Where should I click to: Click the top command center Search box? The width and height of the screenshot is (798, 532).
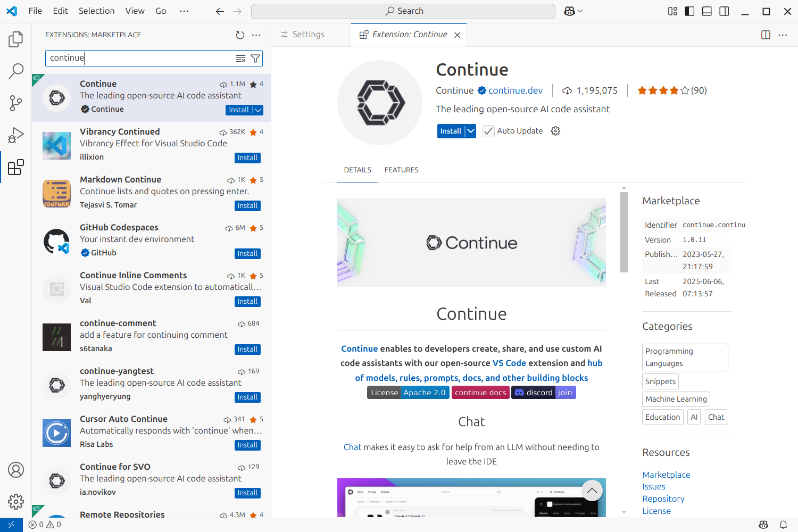pyautogui.click(x=403, y=11)
